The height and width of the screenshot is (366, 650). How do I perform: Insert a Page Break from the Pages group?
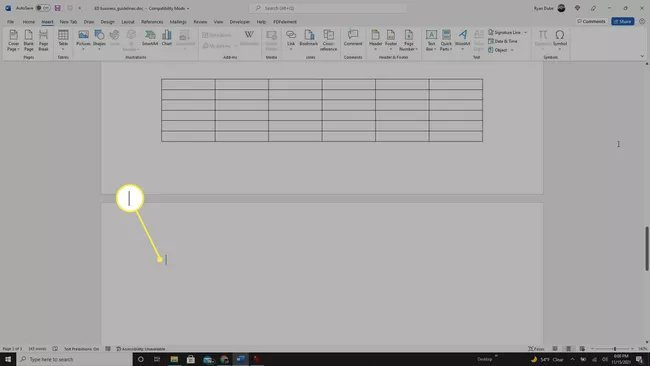pyautogui.click(x=44, y=40)
